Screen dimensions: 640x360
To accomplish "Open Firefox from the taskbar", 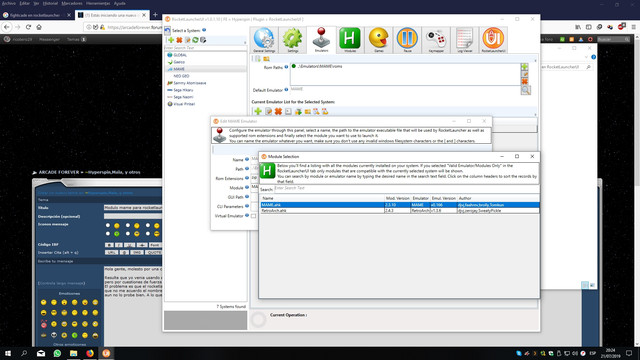I will pyautogui.click(x=90, y=353).
